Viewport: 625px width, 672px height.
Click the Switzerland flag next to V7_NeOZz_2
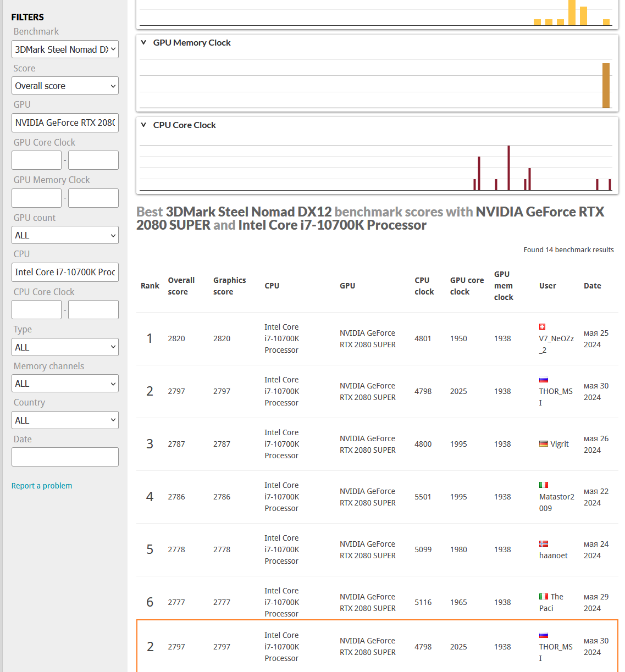[x=542, y=326]
